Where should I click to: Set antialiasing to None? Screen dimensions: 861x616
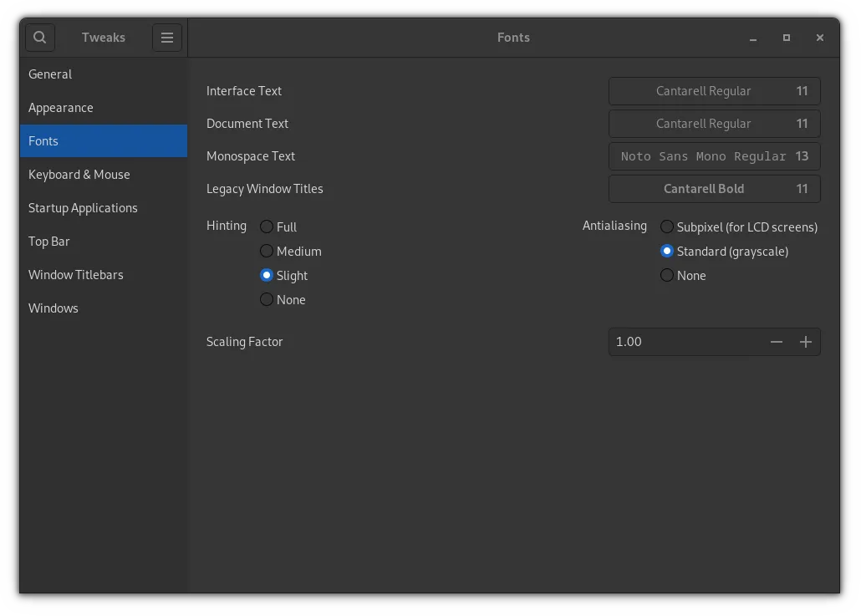pyautogui.click(x=666, y=275)
